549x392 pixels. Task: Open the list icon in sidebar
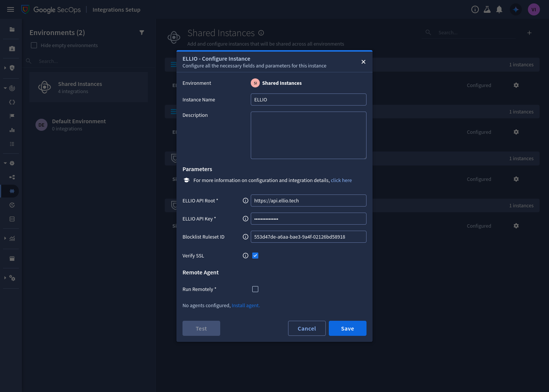12,144
